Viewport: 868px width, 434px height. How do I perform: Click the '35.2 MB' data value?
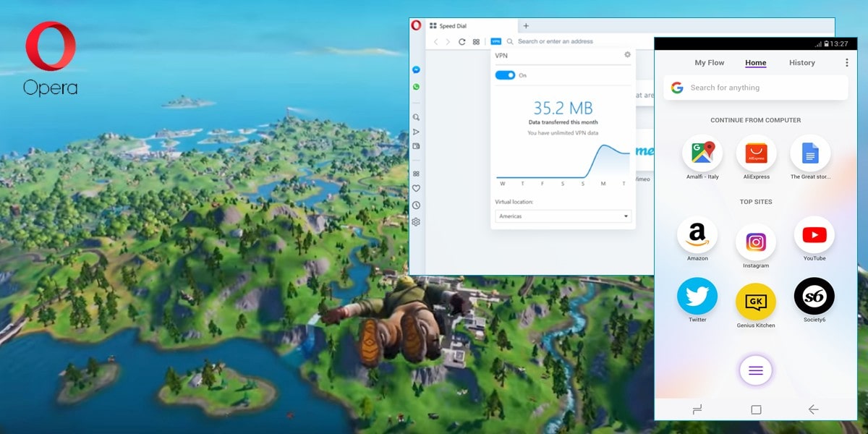[563, 109]
